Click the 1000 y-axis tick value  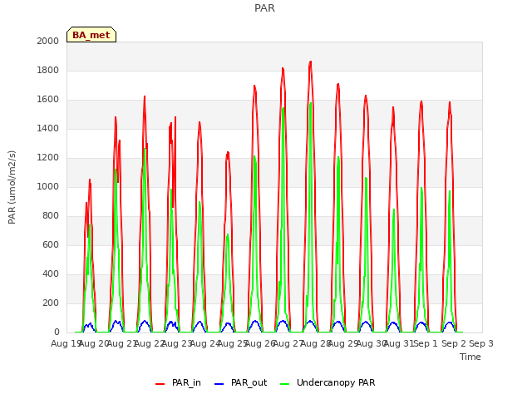pos(48,186)
